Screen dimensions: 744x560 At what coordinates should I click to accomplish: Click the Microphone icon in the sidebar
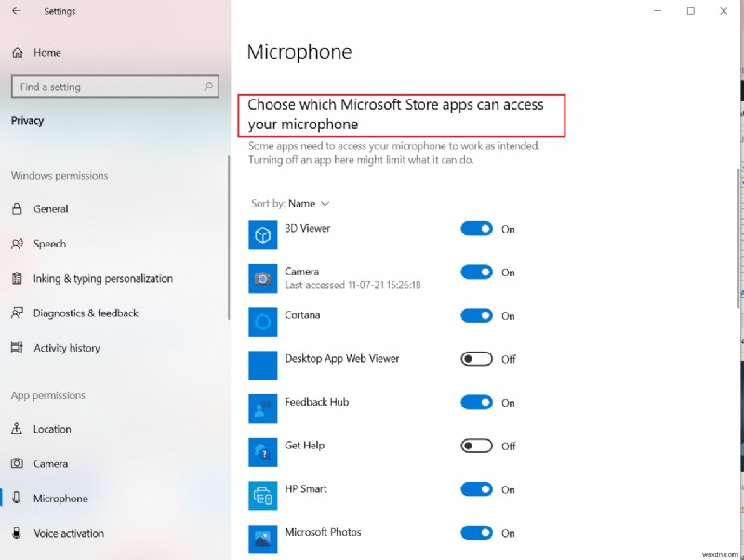pos(16,499)
